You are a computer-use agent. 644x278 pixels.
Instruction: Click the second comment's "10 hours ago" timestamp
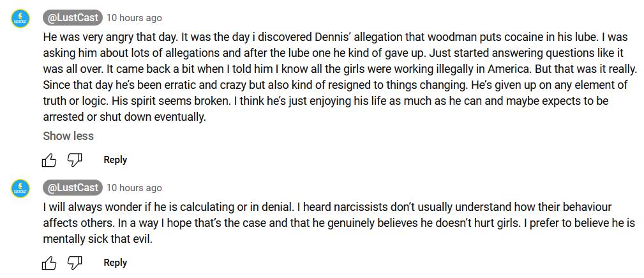134,188
